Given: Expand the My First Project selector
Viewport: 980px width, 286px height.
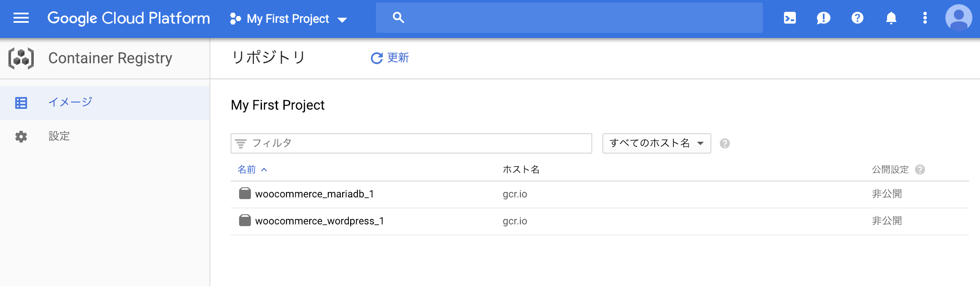Looking at the screenshot, I should [x=289, y=19].
